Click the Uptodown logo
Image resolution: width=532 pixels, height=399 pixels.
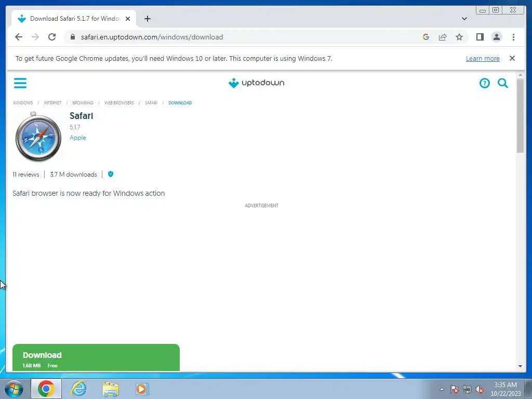pyautogui.click(x=257, y=83)
